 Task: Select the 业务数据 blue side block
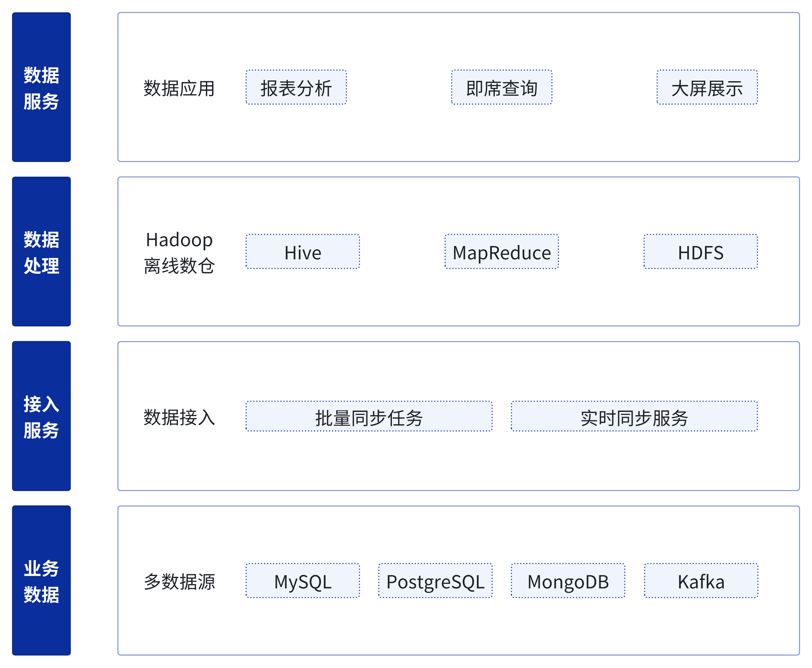coord(41,580)
